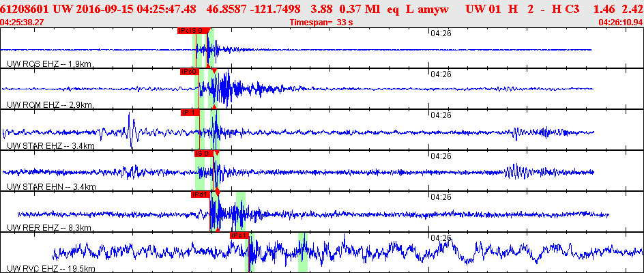The height and width of the screenshot is (273, 644).
Task: Click the early noise burst on STAR EHZ
Action: click(130, 130)
